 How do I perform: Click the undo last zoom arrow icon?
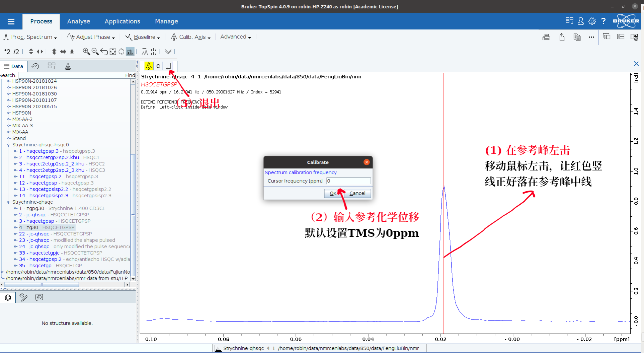point(104,52)
